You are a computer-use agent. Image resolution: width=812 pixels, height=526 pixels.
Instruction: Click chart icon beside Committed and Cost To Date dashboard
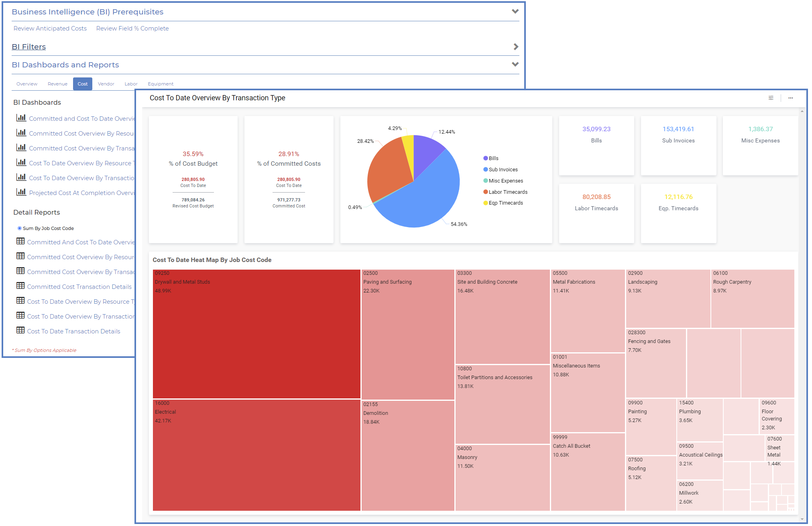pyautogui.click(x=21, y=118)
